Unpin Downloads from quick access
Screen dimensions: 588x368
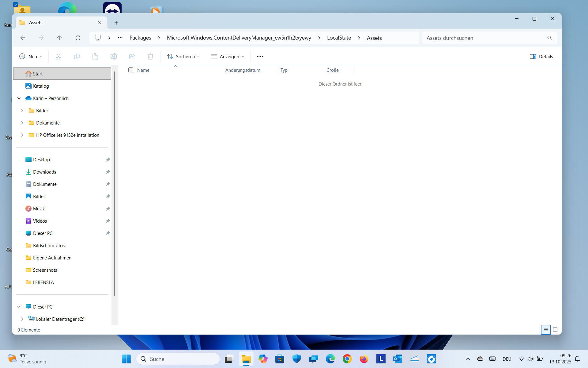point(108,172)
